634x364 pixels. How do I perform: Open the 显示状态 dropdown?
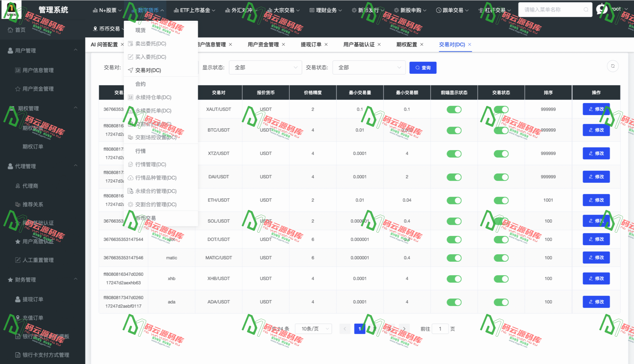[x=265, y=68]
